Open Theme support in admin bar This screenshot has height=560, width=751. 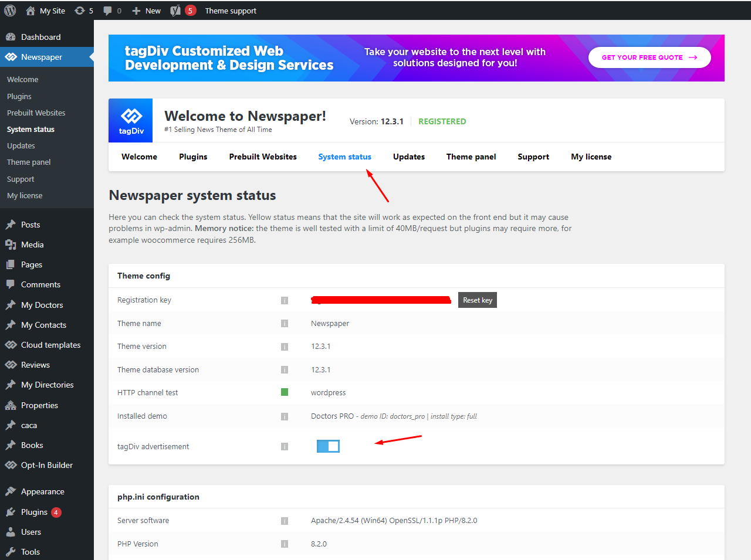[231, 11]
